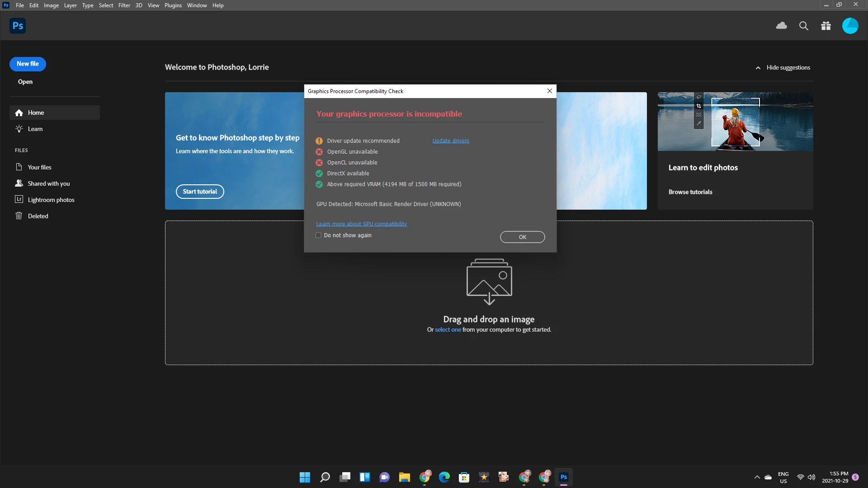Open the Filter menu

pyautogui.click(x=124, y=5)
